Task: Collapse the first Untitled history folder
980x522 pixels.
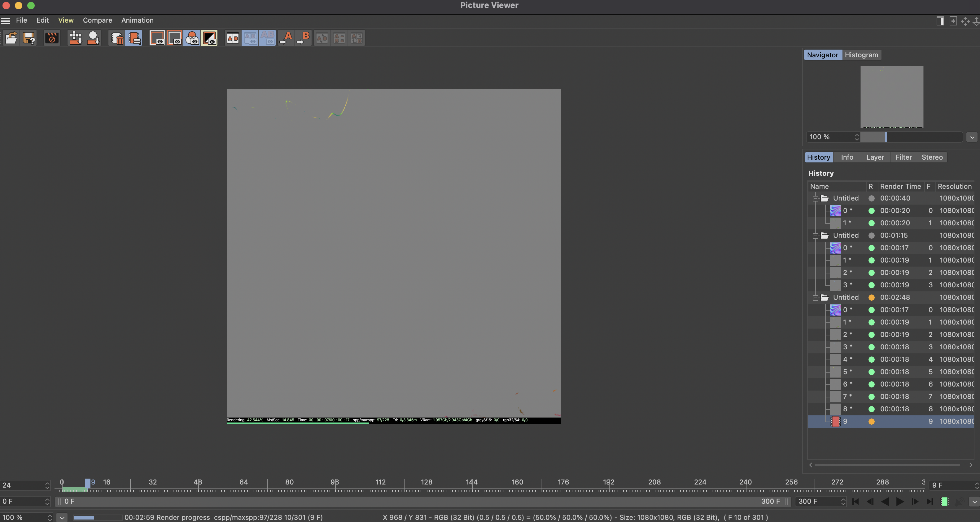Action: (x=815, y=198)
